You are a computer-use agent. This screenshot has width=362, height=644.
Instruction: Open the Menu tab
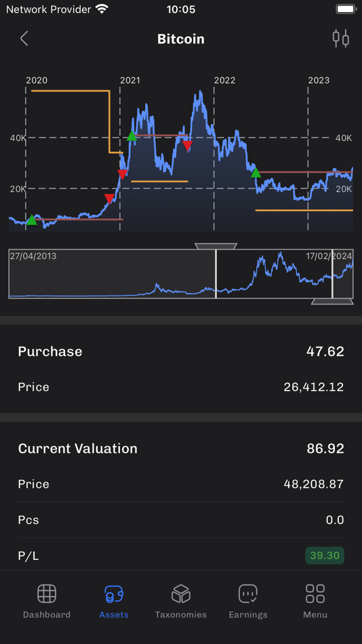[315, 601]
